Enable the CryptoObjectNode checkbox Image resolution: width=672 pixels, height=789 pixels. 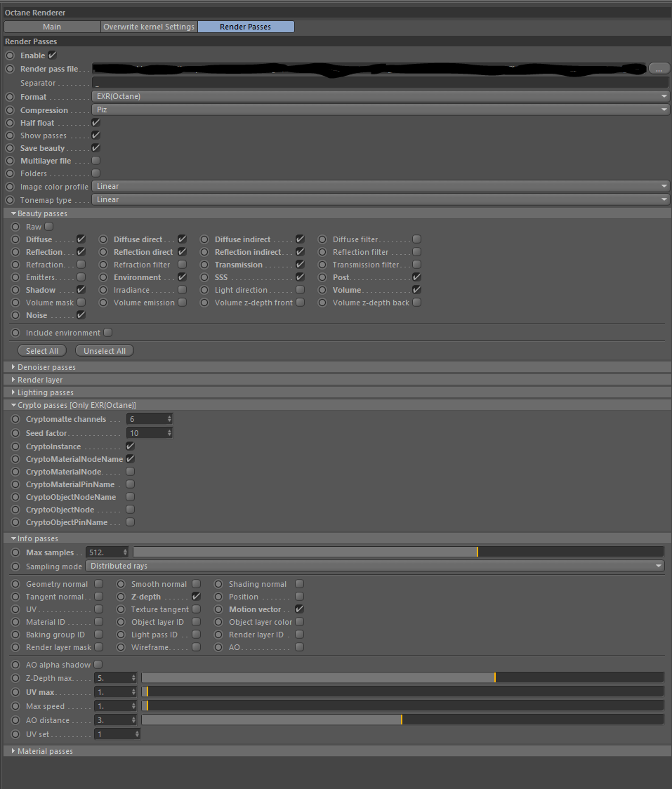click(131, 509)
